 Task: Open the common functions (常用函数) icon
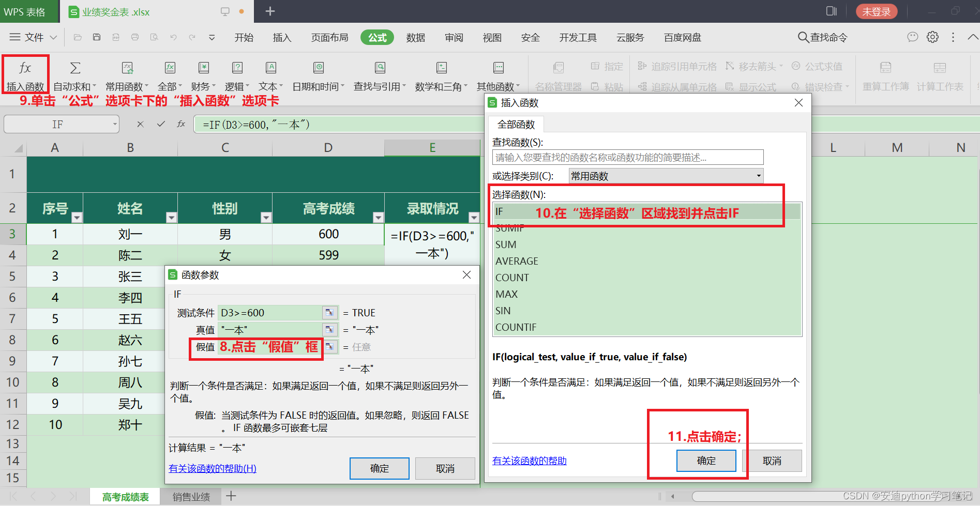(127, 68)
